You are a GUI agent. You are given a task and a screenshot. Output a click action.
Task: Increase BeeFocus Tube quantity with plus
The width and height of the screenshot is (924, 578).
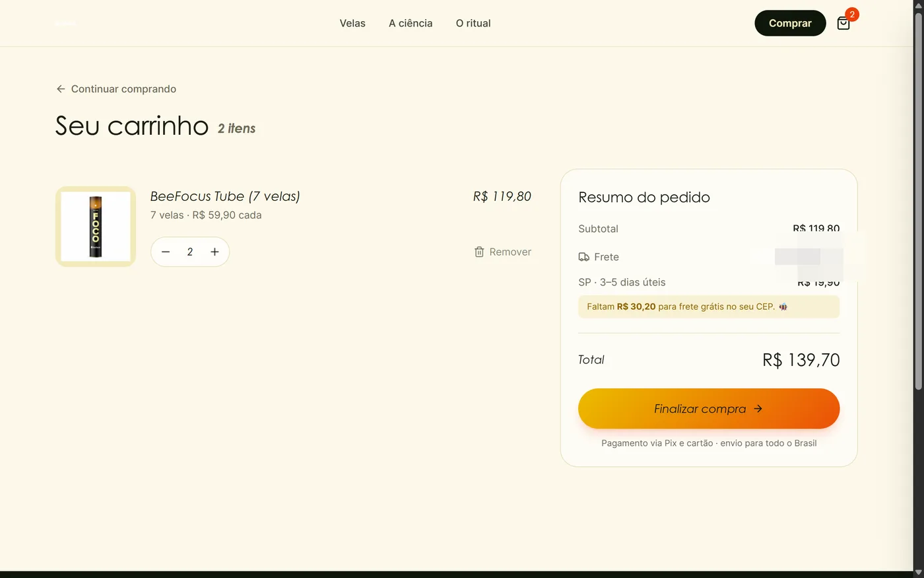tap(214, 252)
